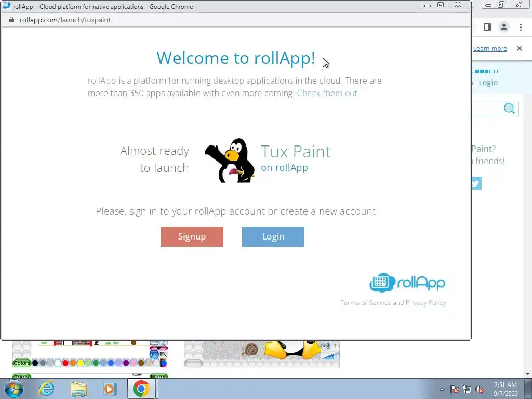Show hidden tray icons arrow

click(x=442, y=389)
